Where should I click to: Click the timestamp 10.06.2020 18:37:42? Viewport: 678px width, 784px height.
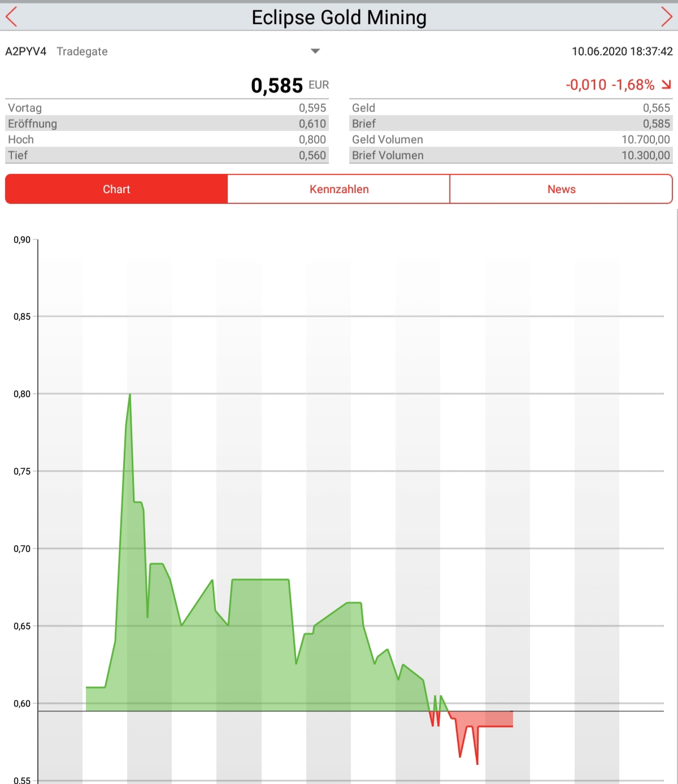coord(622,51)
